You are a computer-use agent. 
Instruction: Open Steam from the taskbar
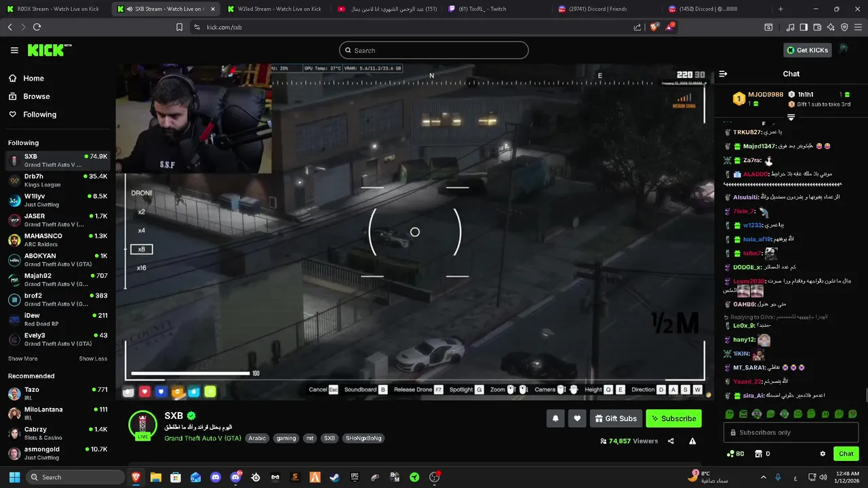334,477
